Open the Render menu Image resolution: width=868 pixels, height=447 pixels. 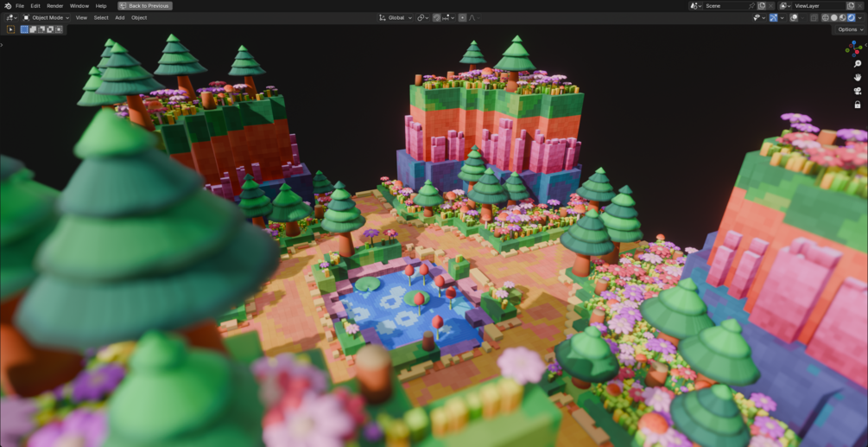click(54, 5)
